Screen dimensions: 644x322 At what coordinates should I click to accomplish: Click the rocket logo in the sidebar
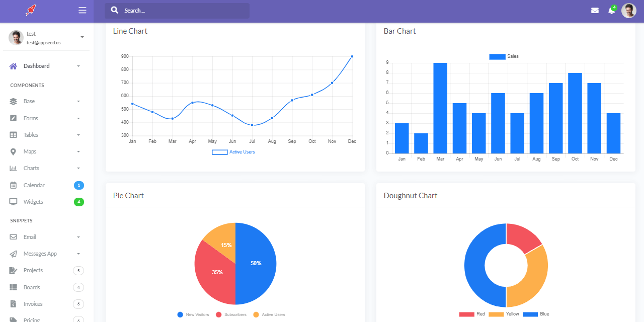point(30,10)
